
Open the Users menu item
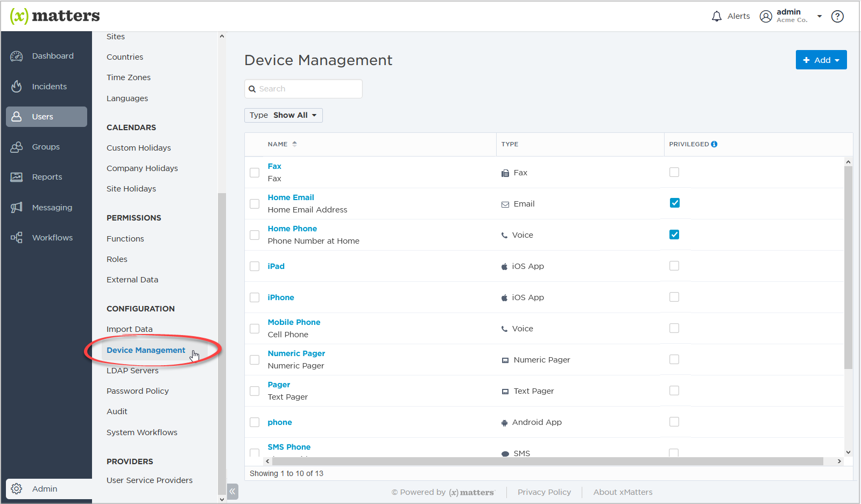[x=46, y=117]
